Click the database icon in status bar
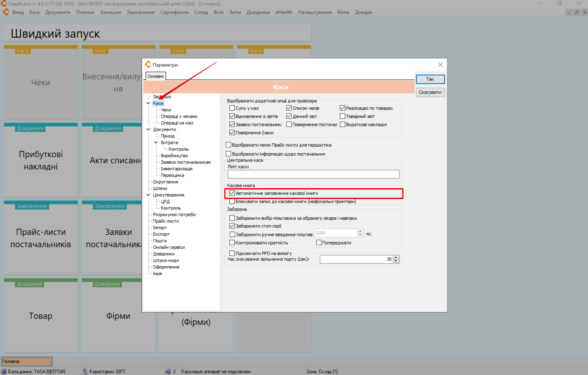 pyautogui.click(x=4, y=371)
